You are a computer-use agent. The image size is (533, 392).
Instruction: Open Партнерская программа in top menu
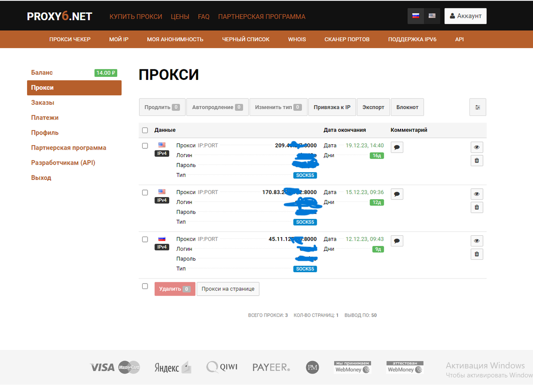[x=262, y=16]
